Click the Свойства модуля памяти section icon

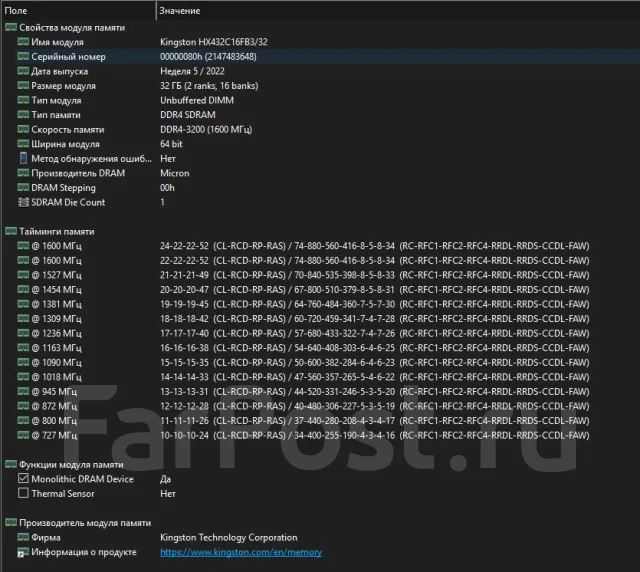coord(11,27)
